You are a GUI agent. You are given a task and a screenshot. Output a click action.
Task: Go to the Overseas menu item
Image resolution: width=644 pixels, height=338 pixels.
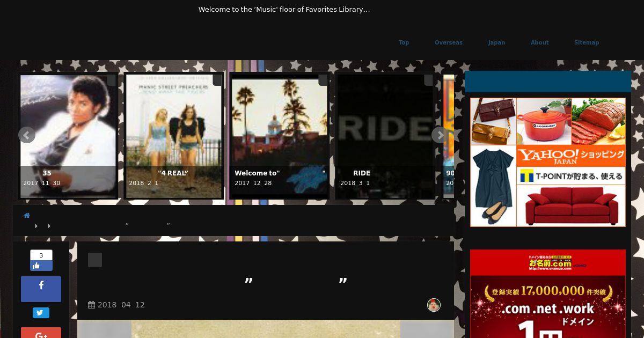tap(448, 42)
